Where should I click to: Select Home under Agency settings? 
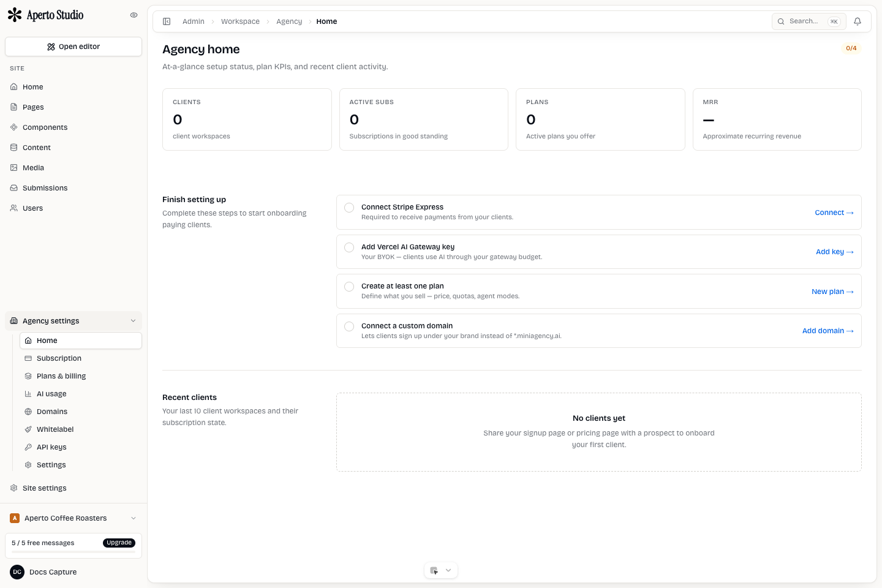(x=81, y=341)
